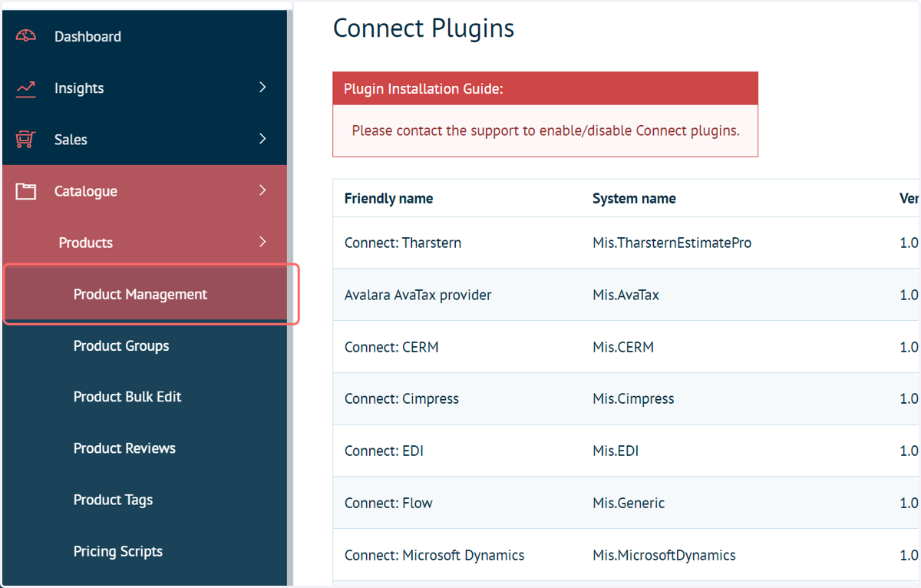Click Mis.AvaTax system name
This screenshot has height=588, width=921.
pos(626,295)
